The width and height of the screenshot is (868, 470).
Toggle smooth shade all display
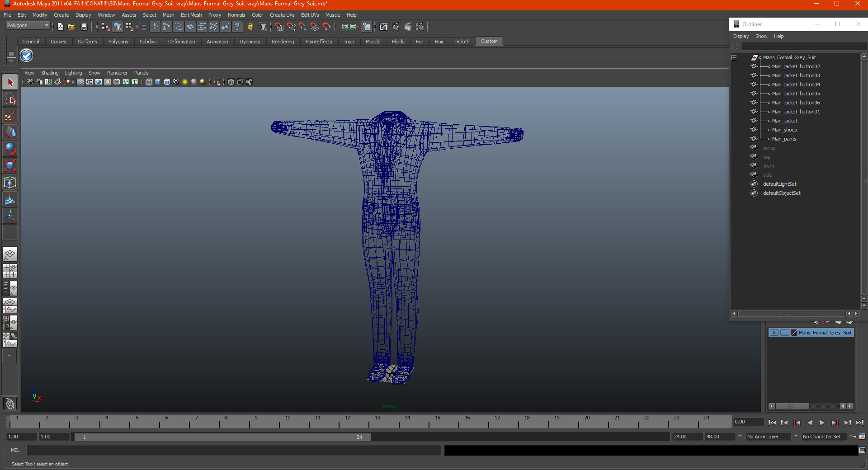click(158, 82)
